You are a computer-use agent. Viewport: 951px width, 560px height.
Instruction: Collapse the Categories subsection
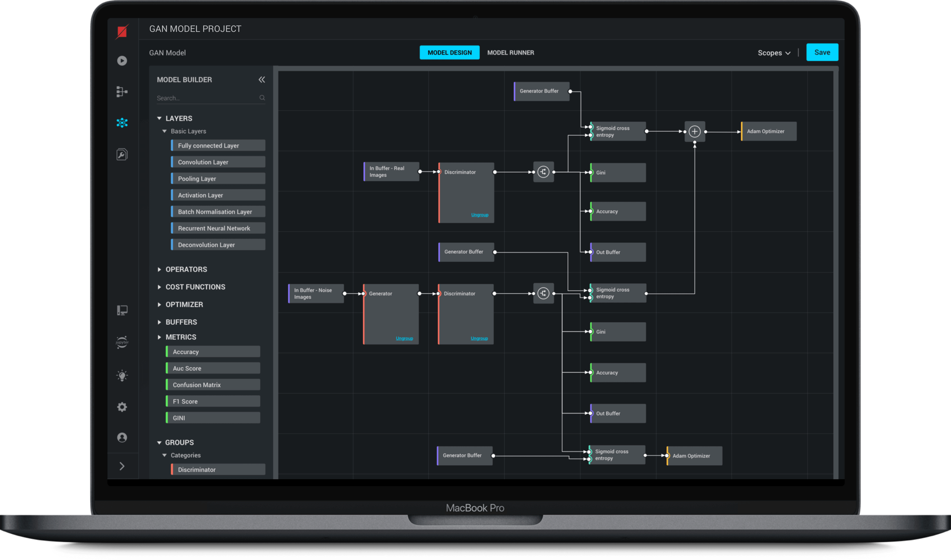(x=164, y=456)
